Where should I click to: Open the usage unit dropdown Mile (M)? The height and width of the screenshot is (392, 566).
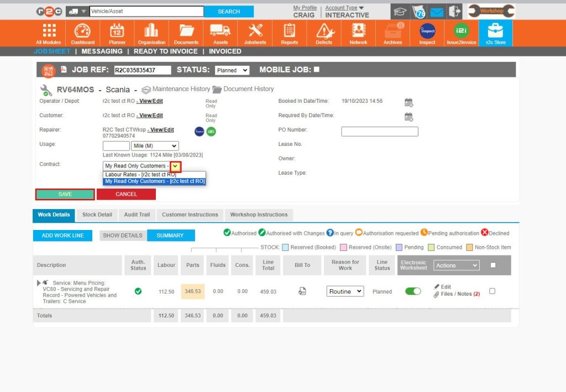point(155,146)
